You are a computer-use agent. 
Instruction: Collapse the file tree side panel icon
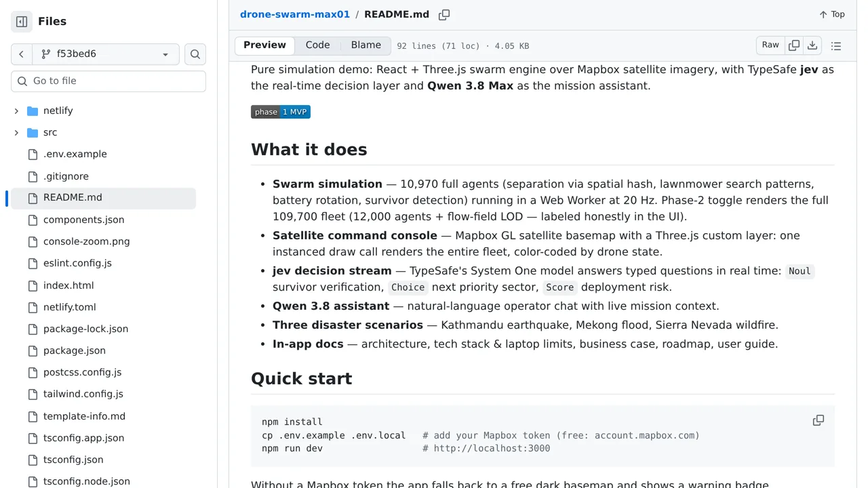[x=22, y=22]
